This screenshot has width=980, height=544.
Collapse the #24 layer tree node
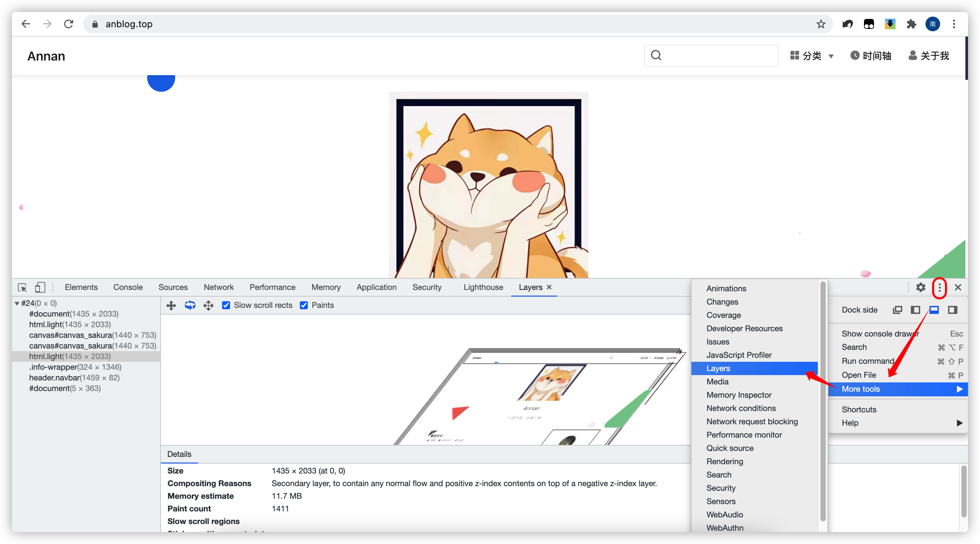click(17, 303)
